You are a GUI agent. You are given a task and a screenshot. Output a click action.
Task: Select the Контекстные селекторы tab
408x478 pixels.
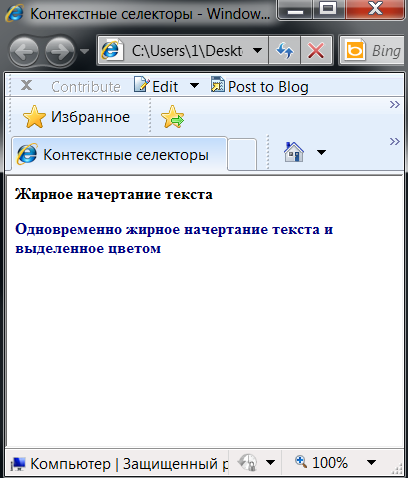pos(119,154)
